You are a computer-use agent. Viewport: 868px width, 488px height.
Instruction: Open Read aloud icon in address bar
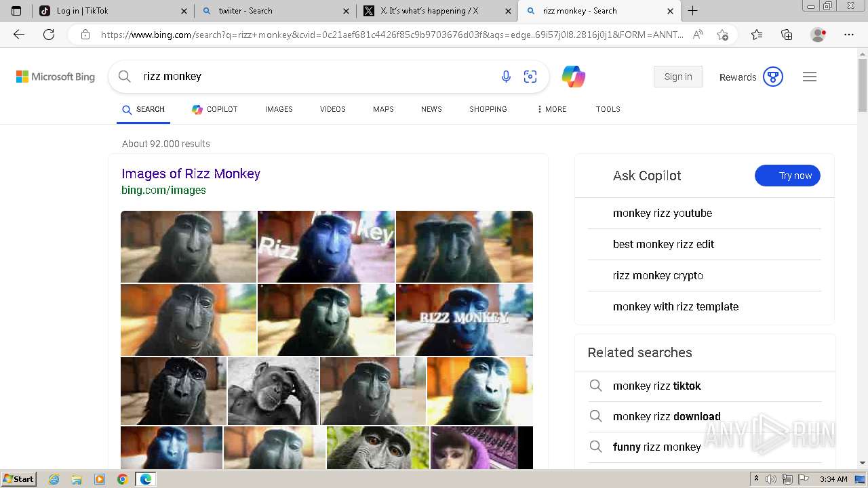[x=698, y=35]
